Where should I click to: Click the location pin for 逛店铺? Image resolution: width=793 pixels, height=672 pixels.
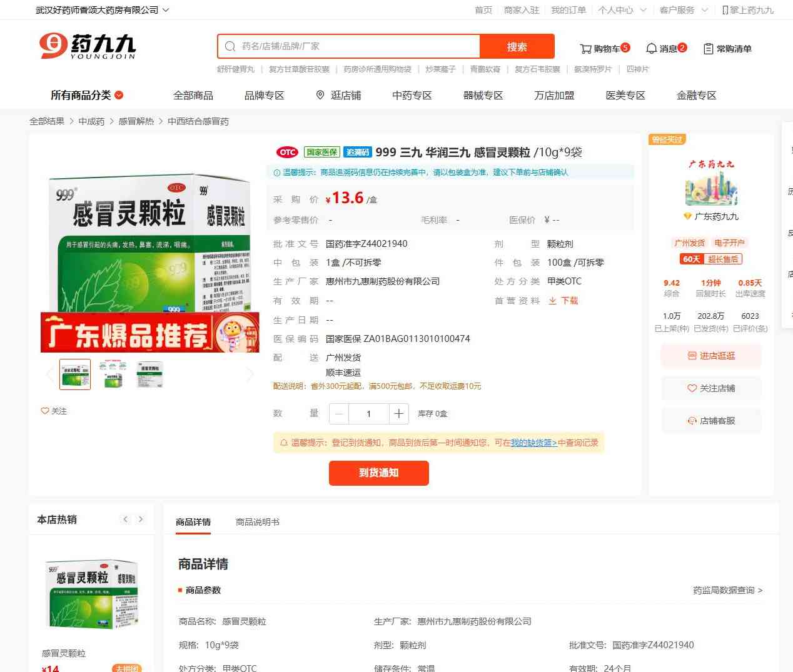(320, 95)
